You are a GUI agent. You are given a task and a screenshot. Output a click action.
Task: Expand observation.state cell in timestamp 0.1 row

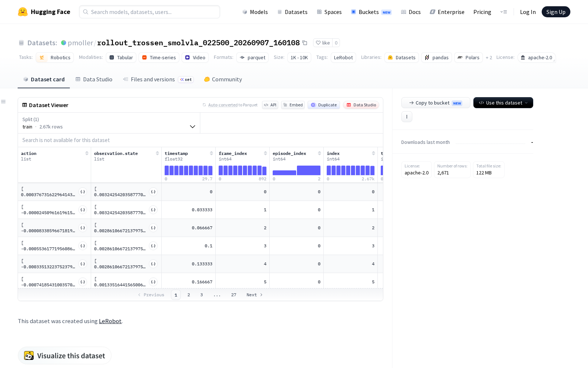point(153,246)
